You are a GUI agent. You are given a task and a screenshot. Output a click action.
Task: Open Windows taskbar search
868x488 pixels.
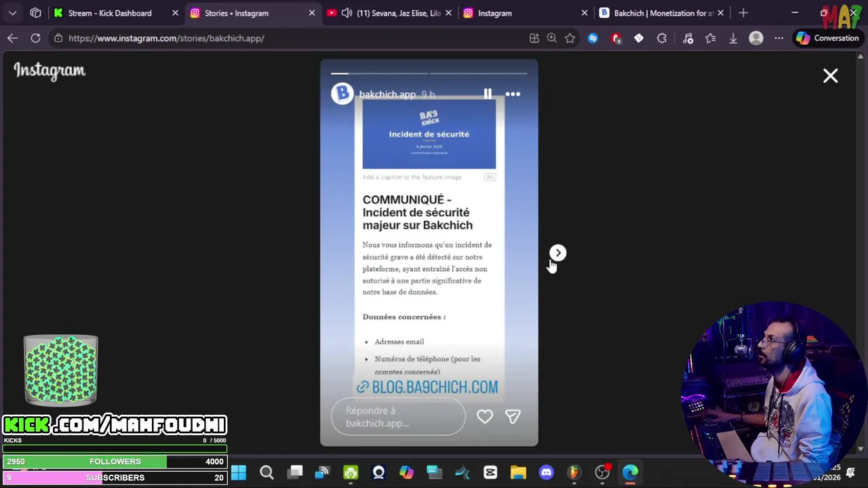click(x=267, y=472)
